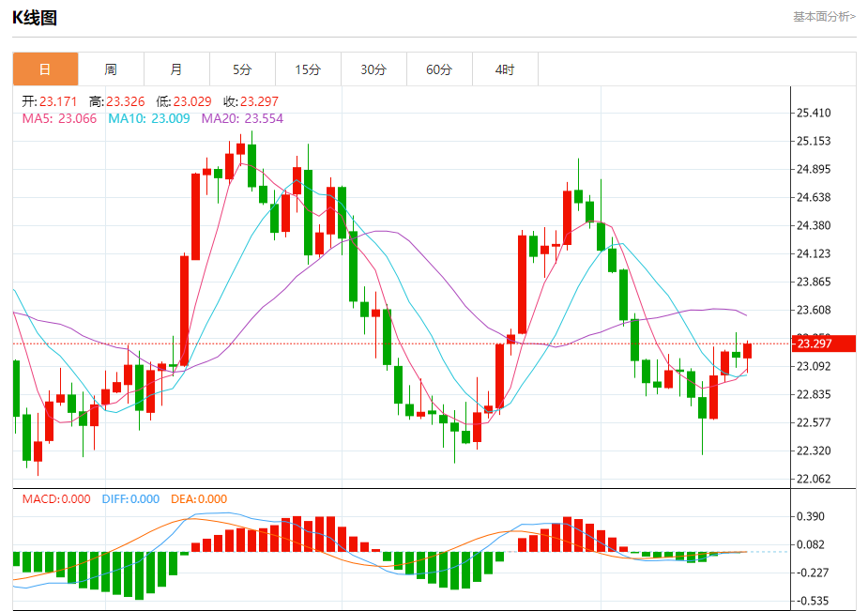This screenshot has width=868, height=611.
Task: Open the 基本面分析 link
Action: click(x=824, y=16)
